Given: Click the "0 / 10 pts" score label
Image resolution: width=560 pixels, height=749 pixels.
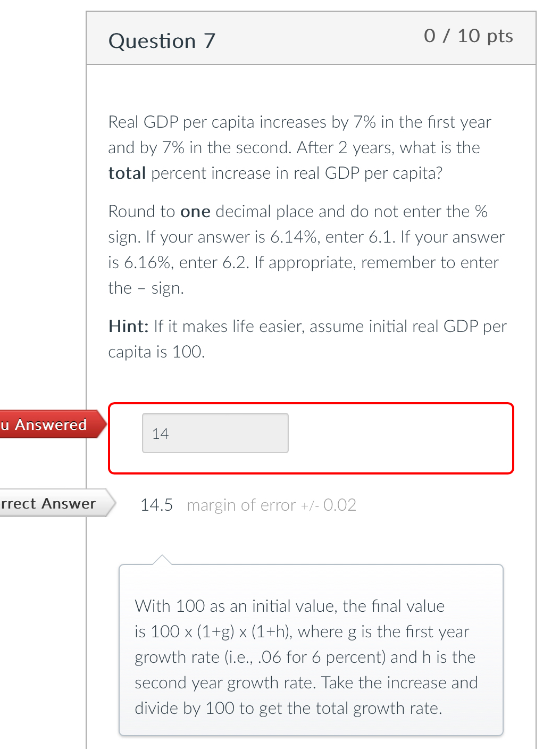Looking at the screenshot, I should pyautogui.click(x=469, y=36).
